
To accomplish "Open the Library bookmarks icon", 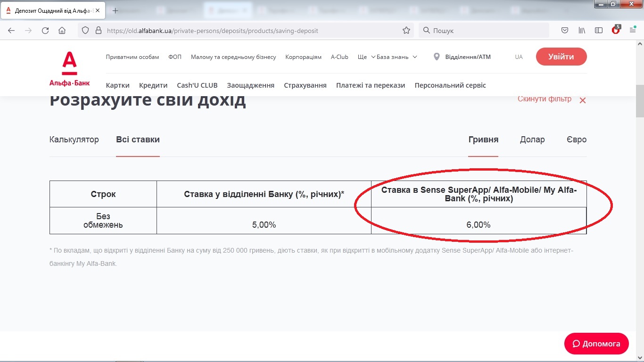I will click(582, 31).
